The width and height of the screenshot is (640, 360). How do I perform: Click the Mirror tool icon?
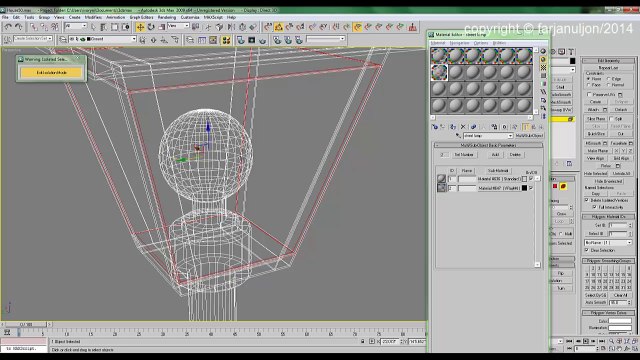[231, 27]
